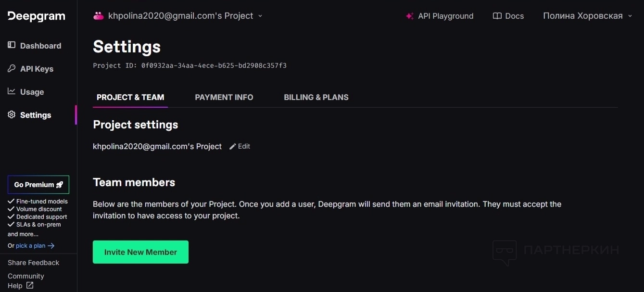This screenshot has height=292, width=644.
Task: Click the Settings gear icon
Action: (x=12, y=114)
